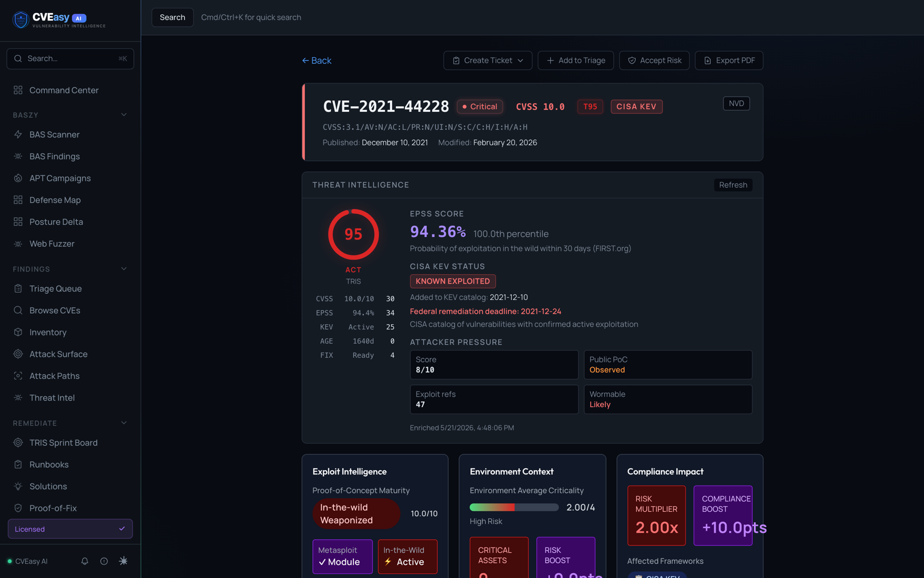Screen dimensions: 924x578
Task: Click the CVSS vector string text
Action: click(x=425, y=127)
